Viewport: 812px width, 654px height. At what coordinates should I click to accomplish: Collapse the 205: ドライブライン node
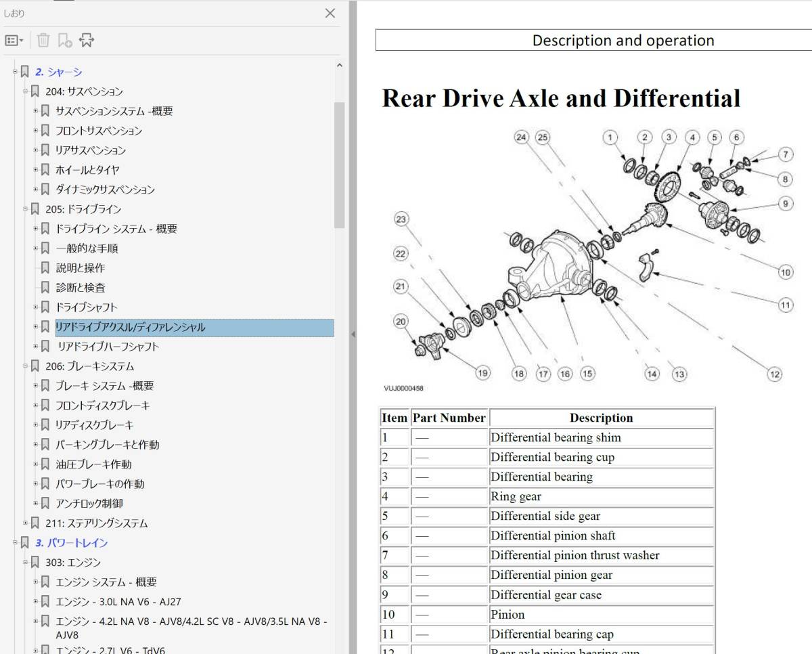(26, 209)
